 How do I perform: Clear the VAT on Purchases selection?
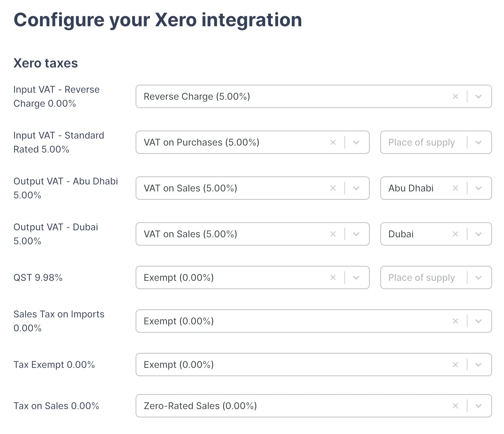tap(333, 142)
